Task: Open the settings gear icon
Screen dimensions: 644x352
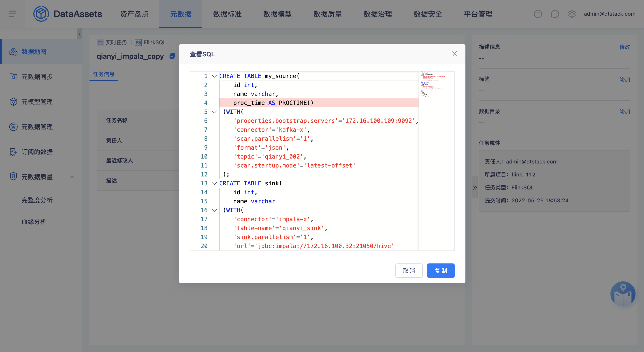Action: (x=572, y=14)
